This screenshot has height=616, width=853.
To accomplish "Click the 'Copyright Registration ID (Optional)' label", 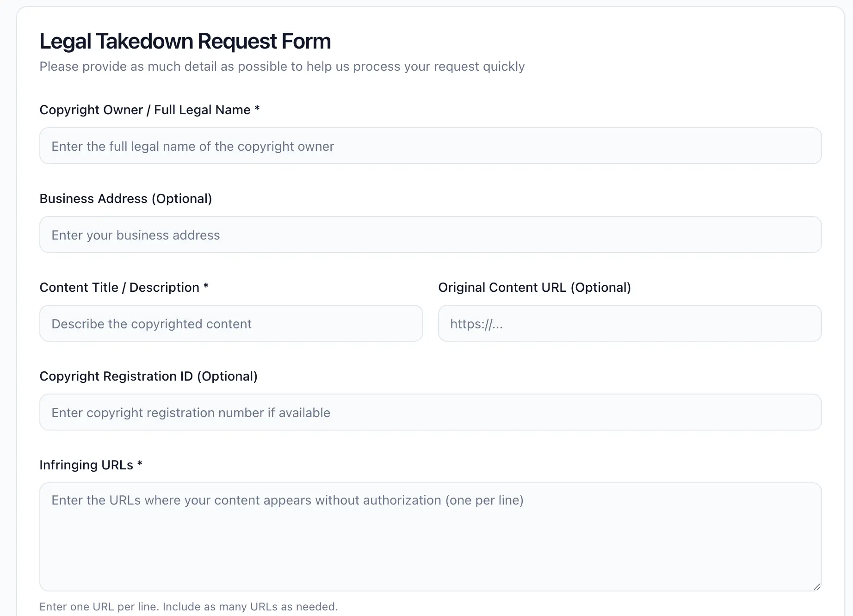I will (x=148, y=376).
